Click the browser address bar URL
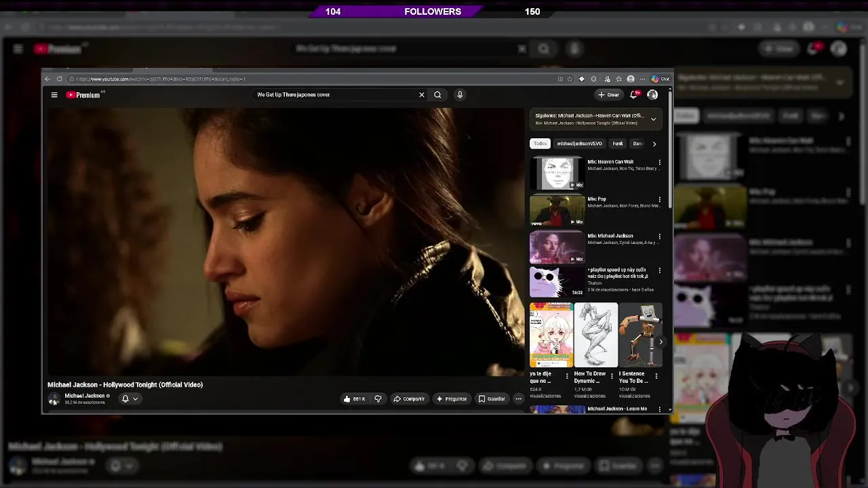This screenshot has width=868, height=488. coord(161,79)
